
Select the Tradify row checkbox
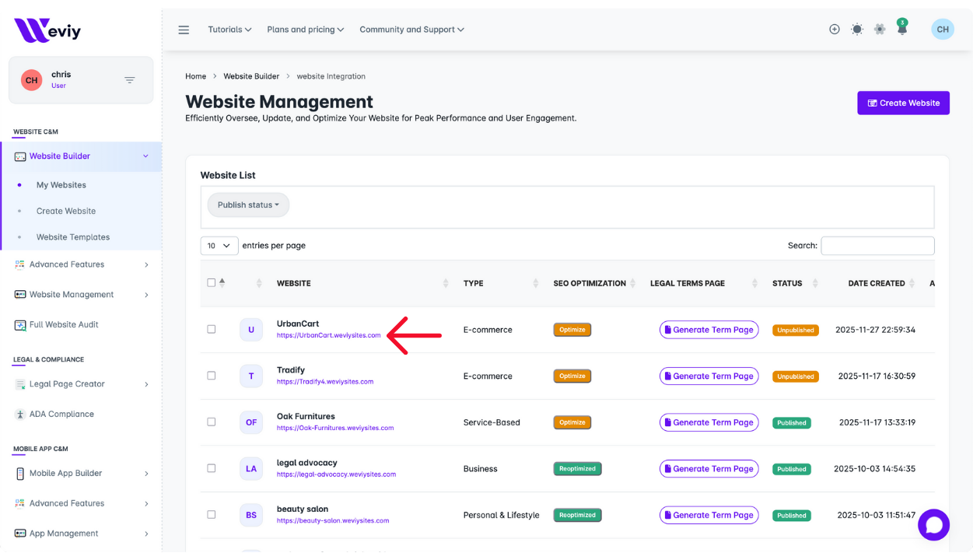(x=211, y=376)
